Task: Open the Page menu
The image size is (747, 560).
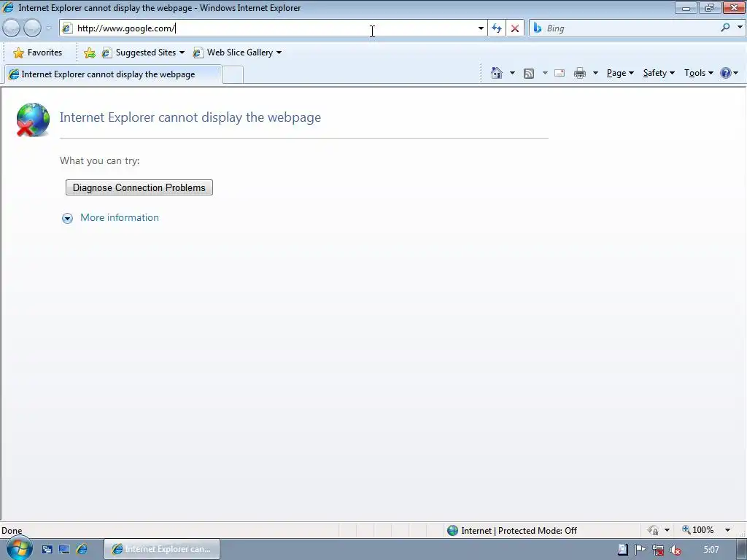Action: (620, 73)
